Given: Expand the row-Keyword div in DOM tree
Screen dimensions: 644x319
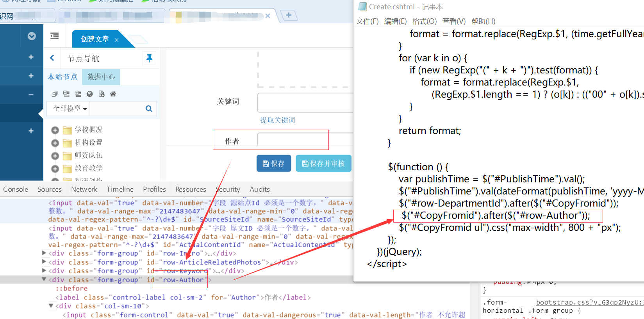Looking at the screenshot, I should coord(44,271).
